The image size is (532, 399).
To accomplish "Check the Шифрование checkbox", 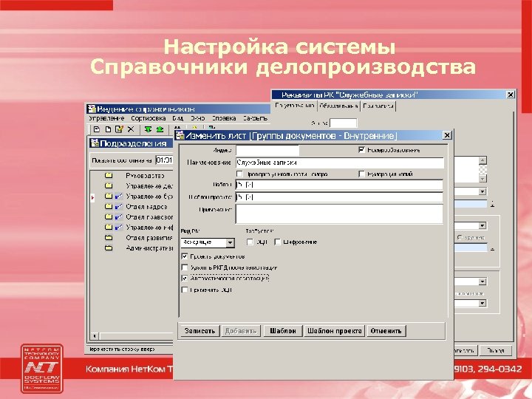I will (278, 242).
